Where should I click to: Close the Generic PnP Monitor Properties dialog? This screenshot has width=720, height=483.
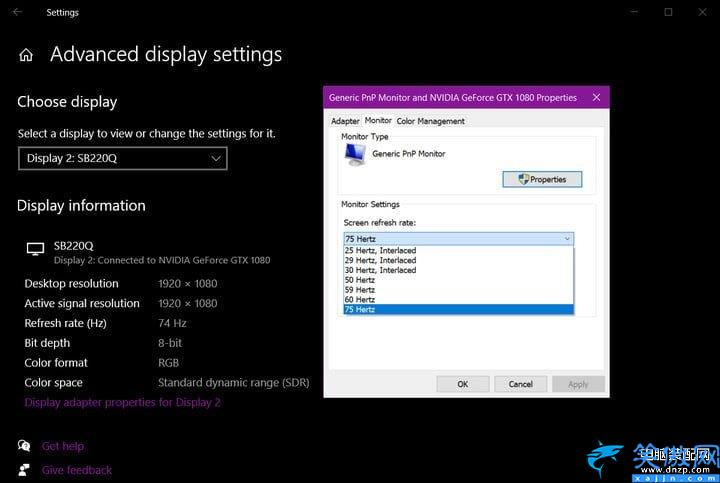(596, 97)
